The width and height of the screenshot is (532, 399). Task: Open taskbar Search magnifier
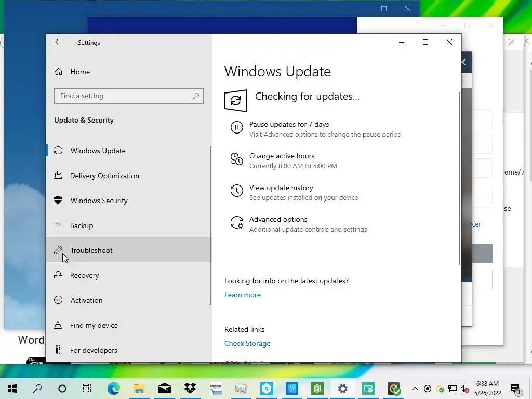point(37,389)
